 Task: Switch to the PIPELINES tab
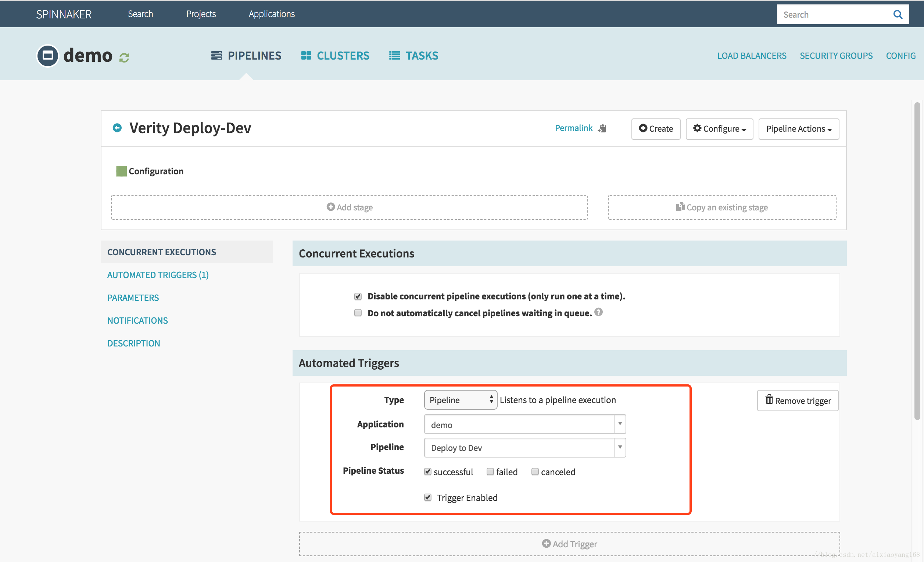click(x=246, y=56)
